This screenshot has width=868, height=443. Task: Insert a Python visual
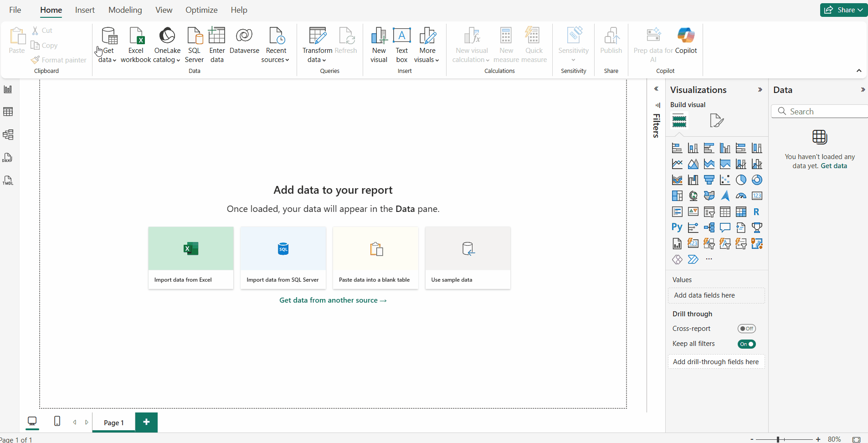coord(677,227)
